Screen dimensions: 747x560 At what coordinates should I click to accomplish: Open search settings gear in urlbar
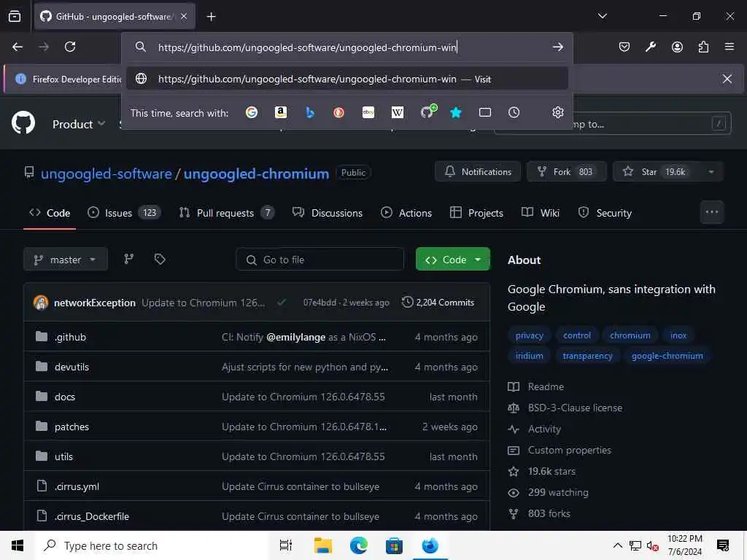point(558,112)
